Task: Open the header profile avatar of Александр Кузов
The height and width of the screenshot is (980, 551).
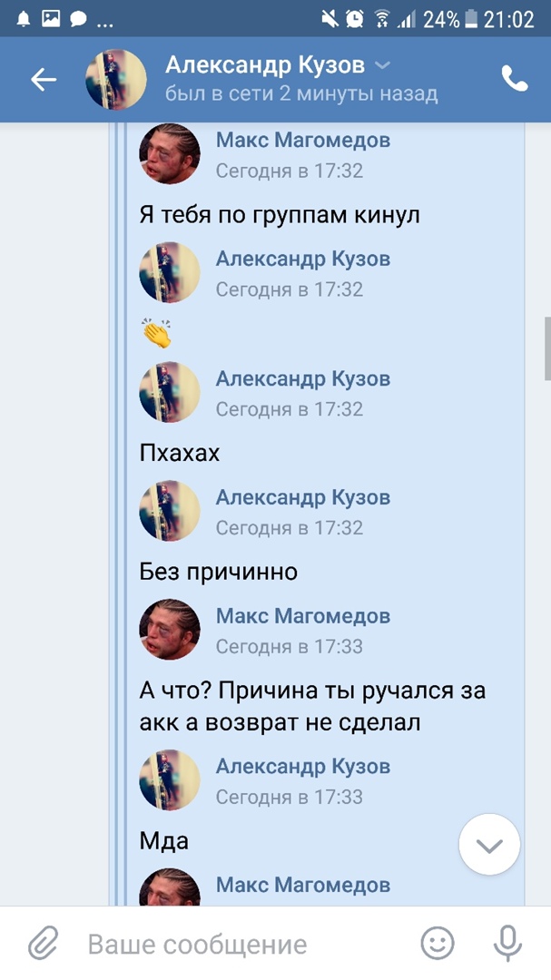Action: (x=115, y=79)
